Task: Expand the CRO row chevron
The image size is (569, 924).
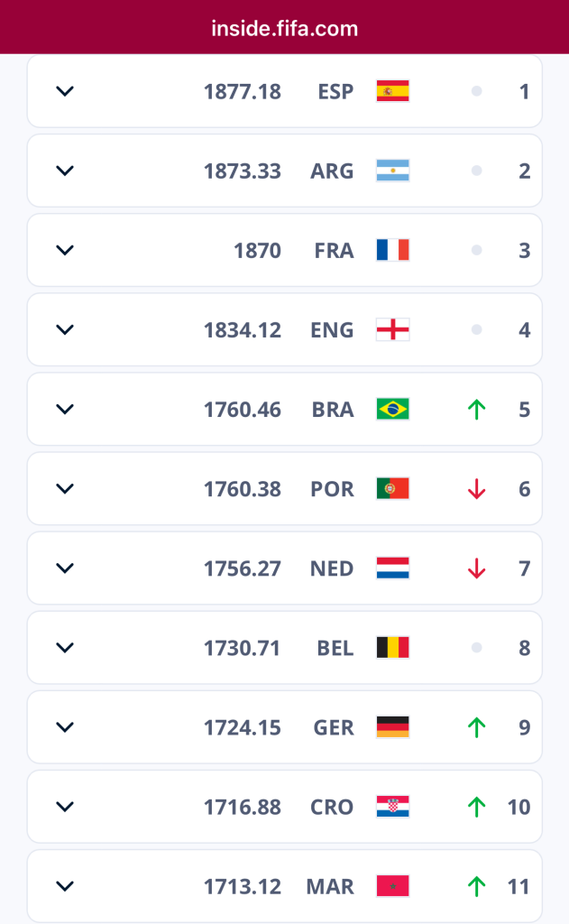Action: click(65, 807)
